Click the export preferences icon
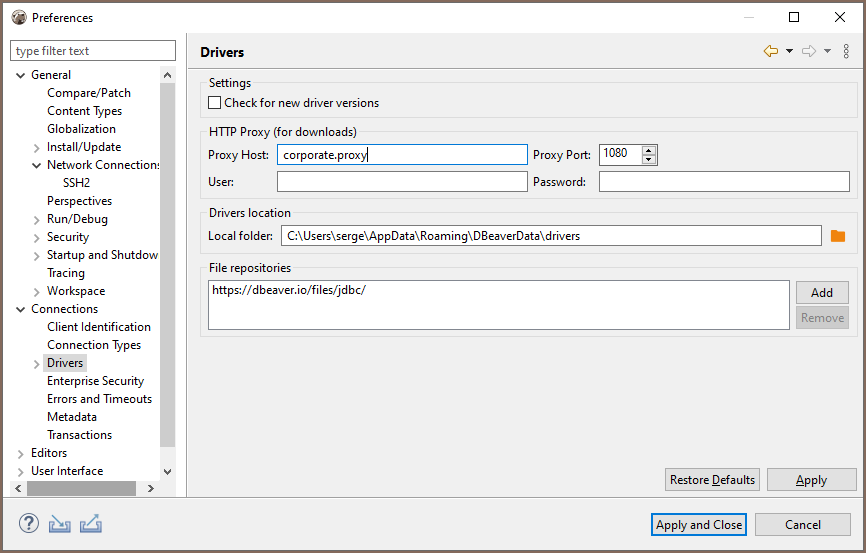 (x=91, y=524)
